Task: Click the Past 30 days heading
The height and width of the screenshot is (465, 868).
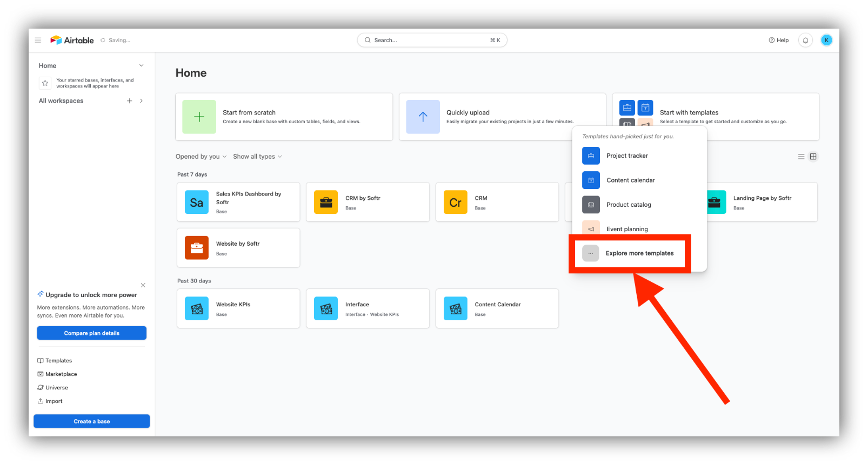Action: (x=194, y=281)
